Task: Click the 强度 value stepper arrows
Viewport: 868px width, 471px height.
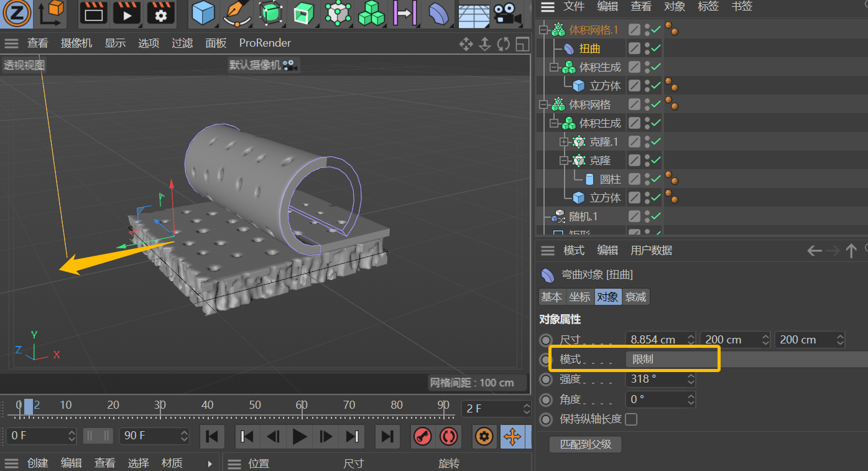Action: pos(690,379)
